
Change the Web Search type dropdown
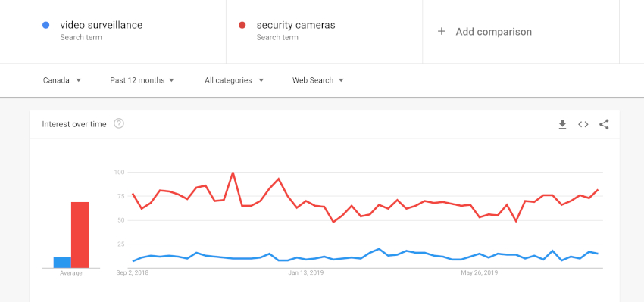coord(318,80)
